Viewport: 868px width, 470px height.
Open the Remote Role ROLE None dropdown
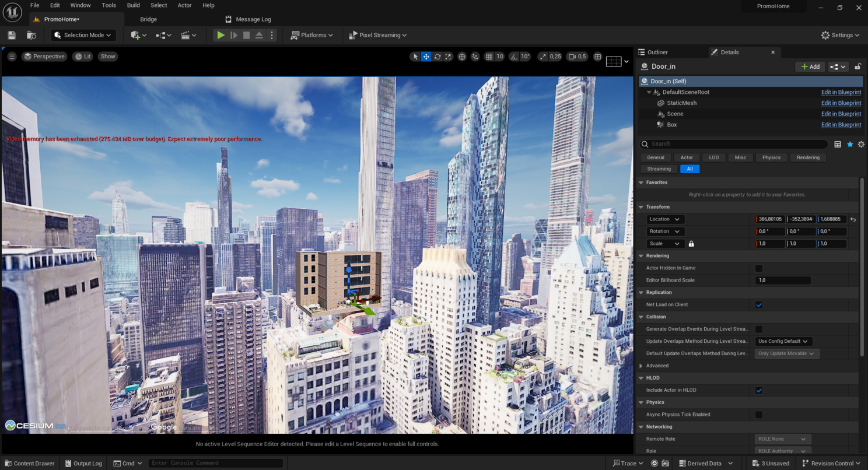click(782, 439)
